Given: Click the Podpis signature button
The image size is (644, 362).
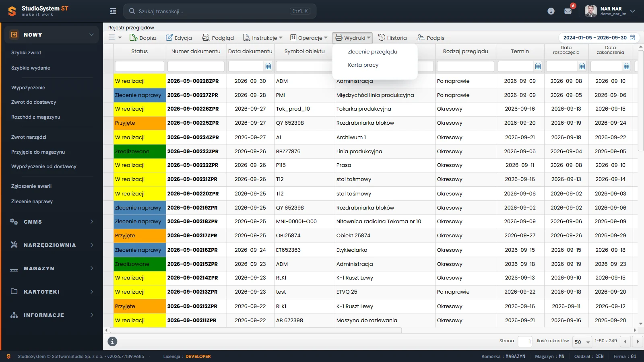Looking at the screenshot, I should tap(431, 38).
